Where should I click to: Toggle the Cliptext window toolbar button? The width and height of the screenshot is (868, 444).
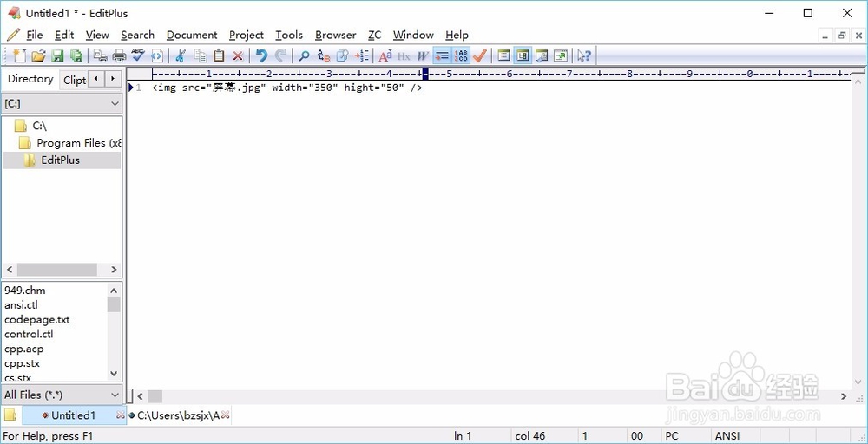[503, 55]
